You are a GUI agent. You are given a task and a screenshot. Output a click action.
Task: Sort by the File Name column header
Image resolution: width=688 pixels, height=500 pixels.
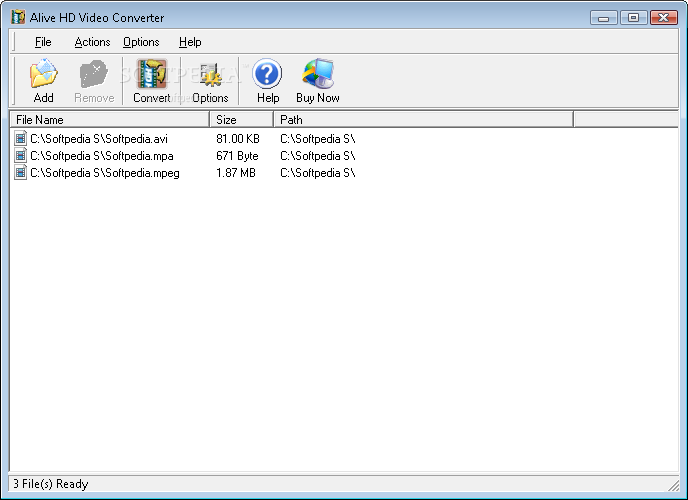(109, 119)
